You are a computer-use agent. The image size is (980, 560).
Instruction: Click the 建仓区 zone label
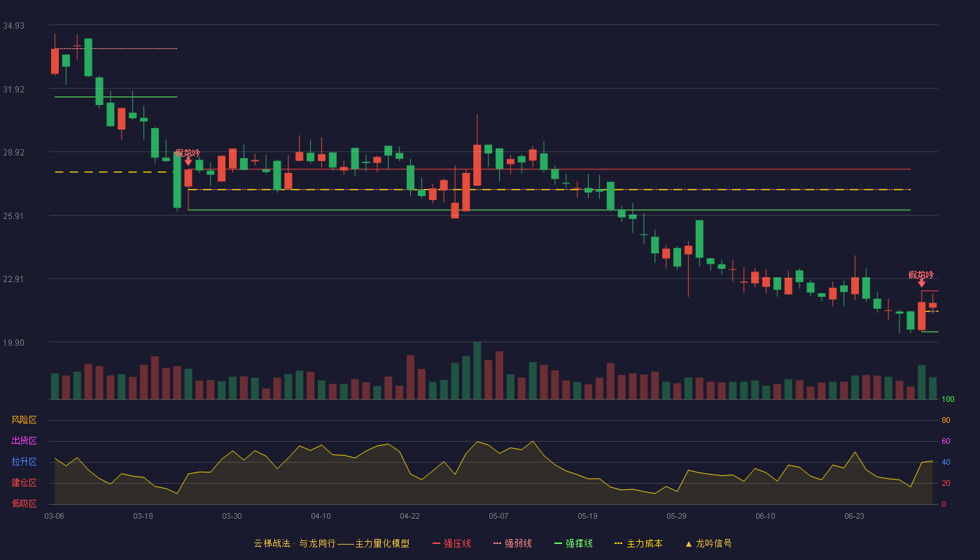pyautogui.click(x=24, y=483)
